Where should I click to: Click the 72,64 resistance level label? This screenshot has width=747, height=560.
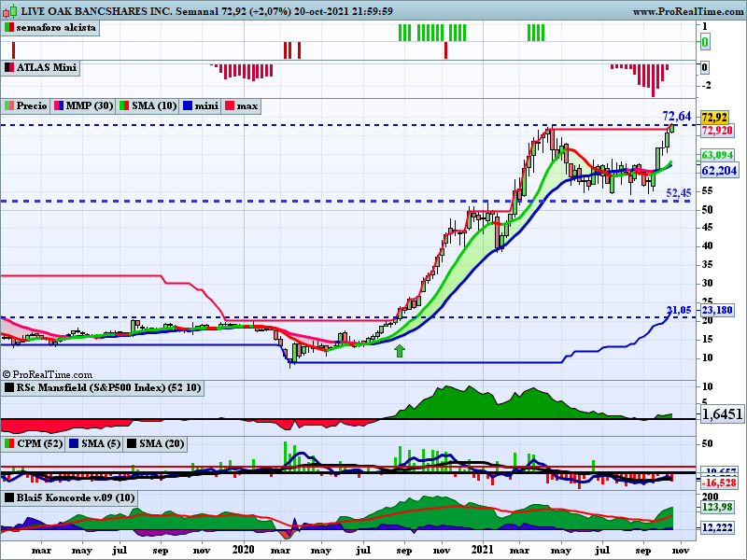(676, 116)
